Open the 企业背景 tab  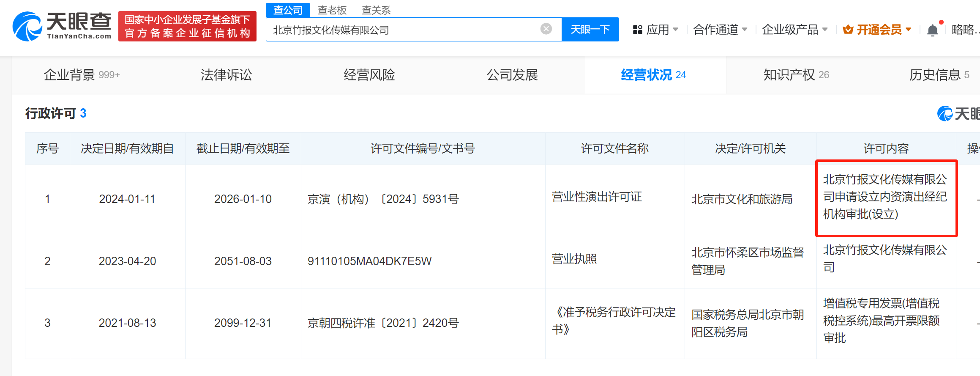coord(82,75)
